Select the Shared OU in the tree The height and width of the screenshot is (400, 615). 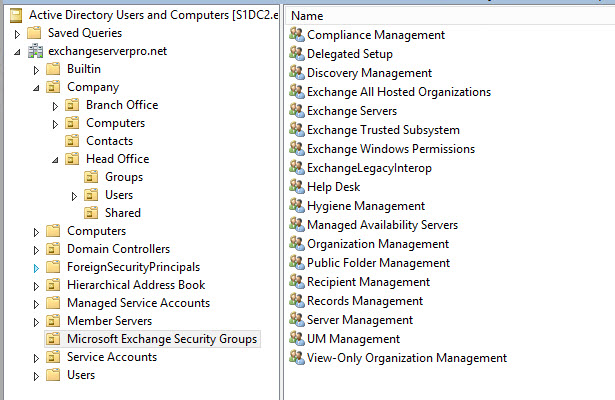pos(123,213)
